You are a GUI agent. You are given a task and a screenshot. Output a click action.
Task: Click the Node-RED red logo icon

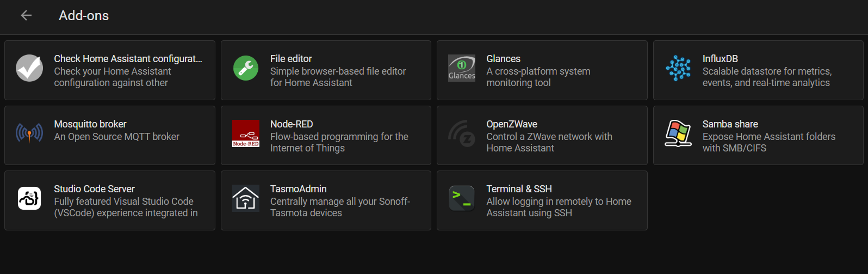point(246,133)
